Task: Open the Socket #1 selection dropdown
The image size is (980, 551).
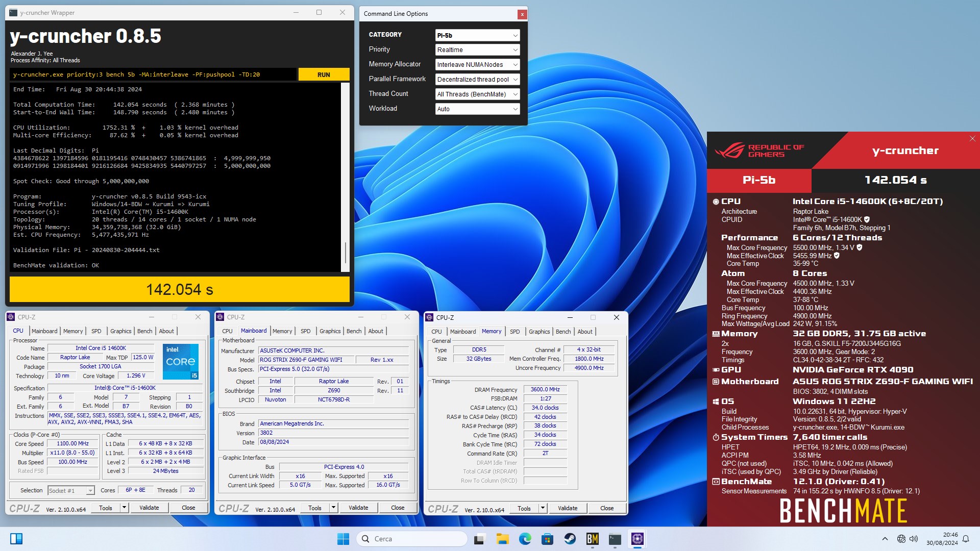Action: point(71,490)
